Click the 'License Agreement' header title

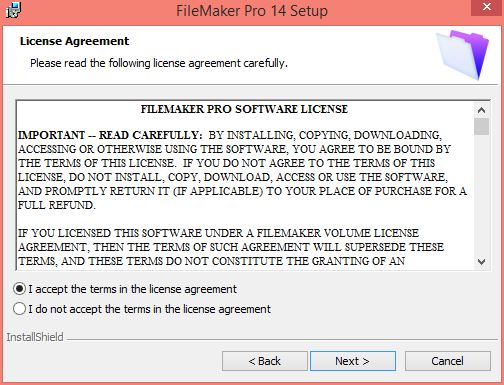(x=74, y=41)
